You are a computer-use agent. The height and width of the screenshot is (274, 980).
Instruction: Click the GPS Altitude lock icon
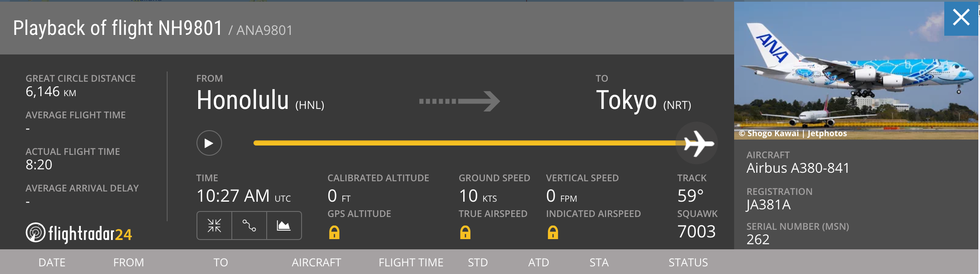[334, 232]
